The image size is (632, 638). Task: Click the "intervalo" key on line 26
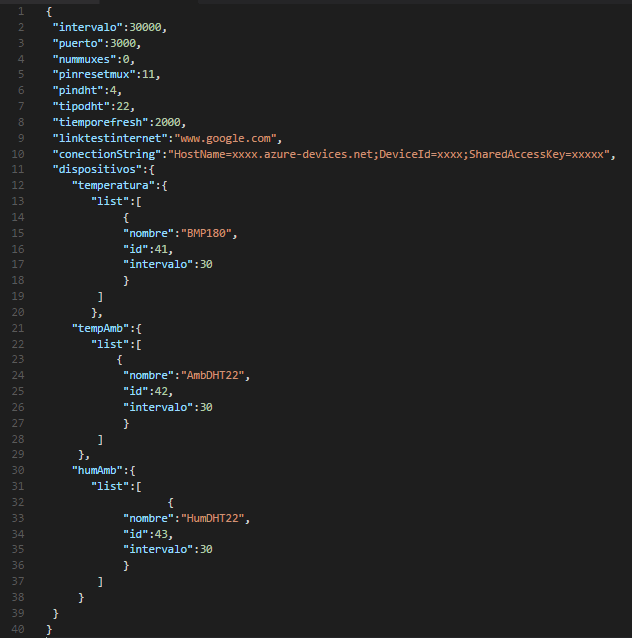pyautogui.click(x=158, y=407)
